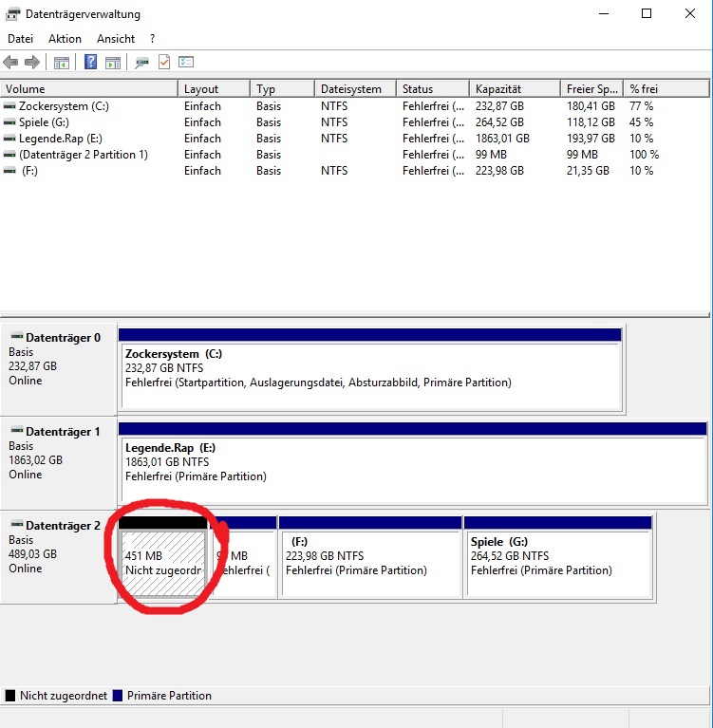
Task: Select the Datenträger 2 disk label panel
Action: tap(58, 557)
